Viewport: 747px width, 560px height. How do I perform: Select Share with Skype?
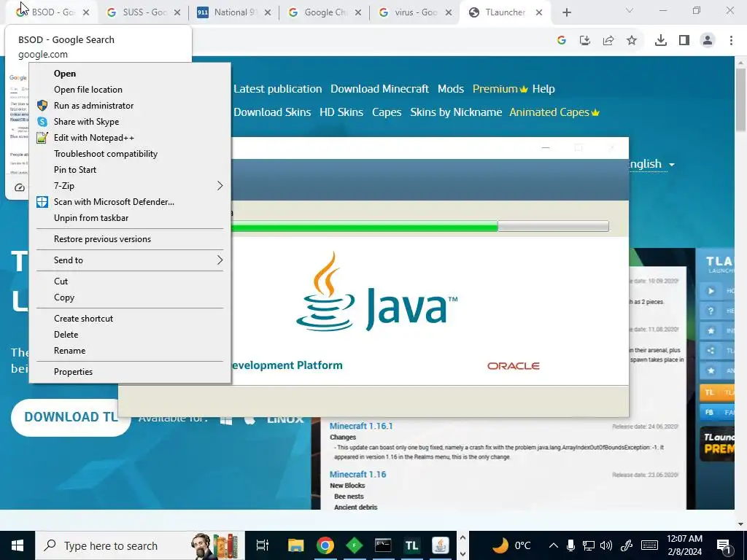[130, 122]
